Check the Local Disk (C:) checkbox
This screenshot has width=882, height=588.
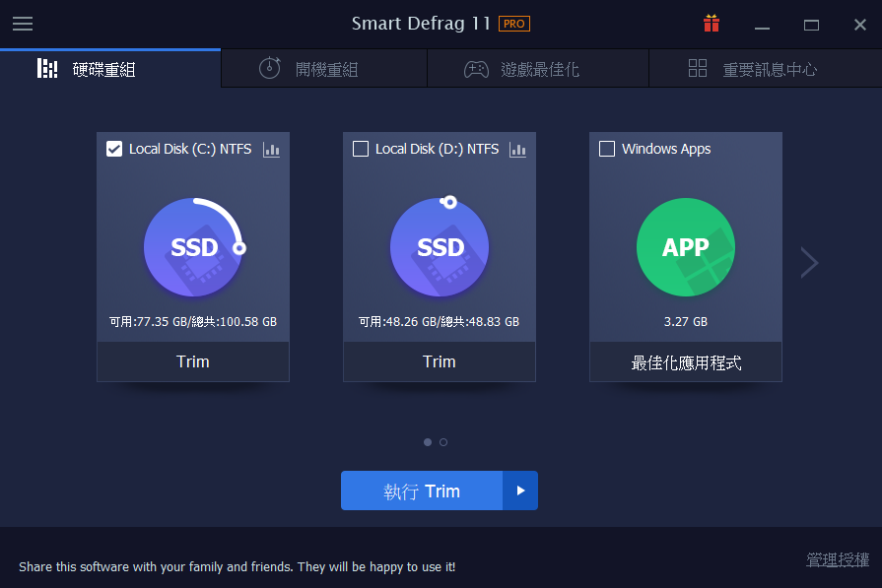[x=114, y=149]
